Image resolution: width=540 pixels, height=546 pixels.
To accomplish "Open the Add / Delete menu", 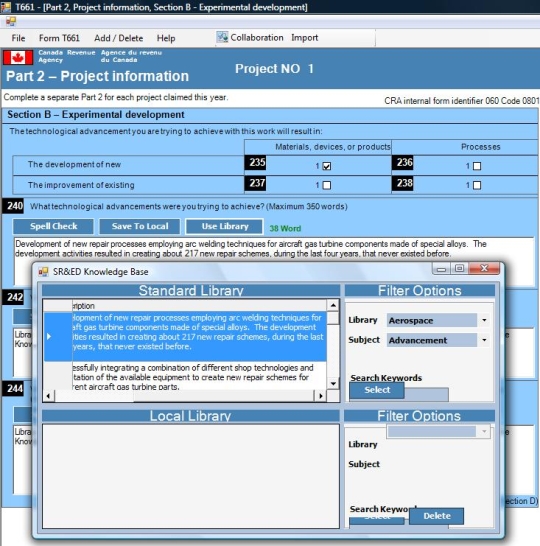I will [118, 38].
